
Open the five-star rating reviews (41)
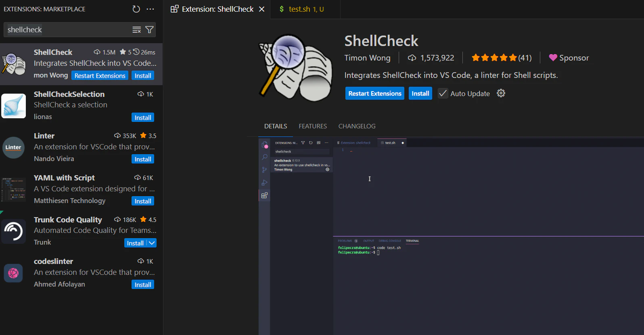pos(502,58)
